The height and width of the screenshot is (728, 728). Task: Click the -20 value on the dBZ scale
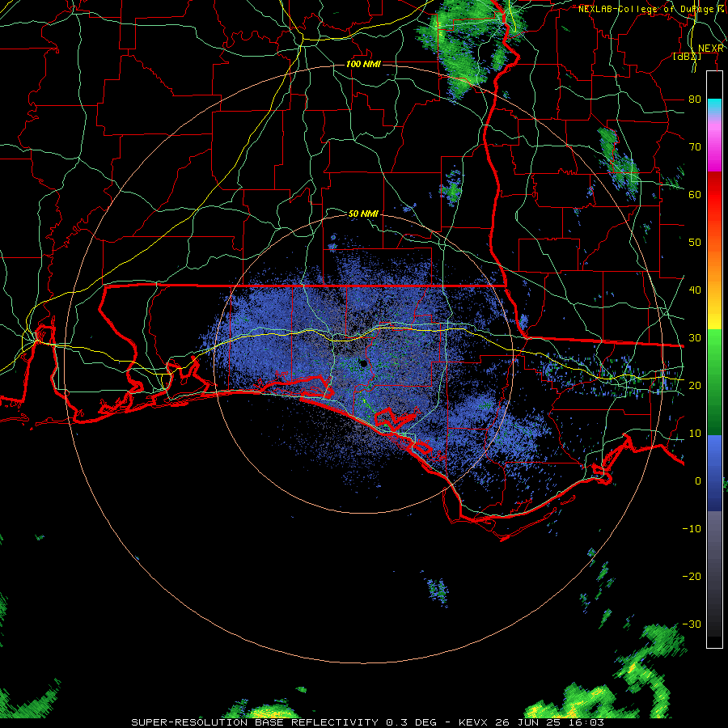tap(692, 576)
